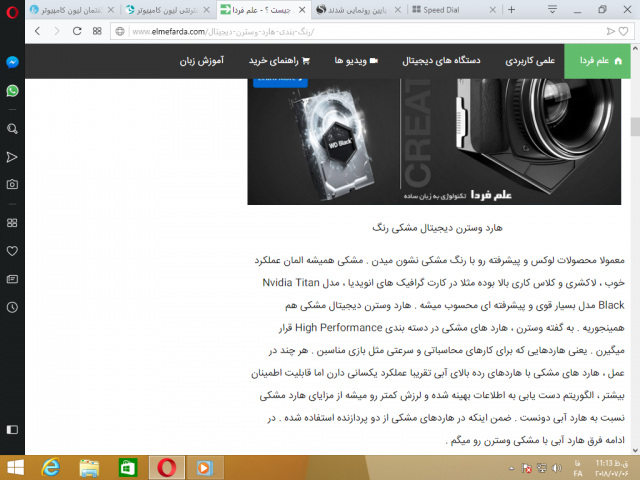Show hidden tray icons arrow
Viewport: 640px width, 480px height.
pyautogui.click(x=511, y=469)
